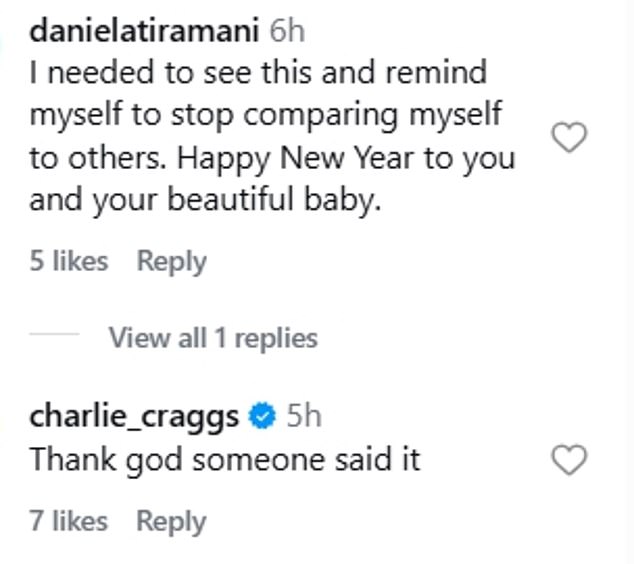Reply to danielatiramani's comment
This screenshot has width=634, height=564.
coord(171,262)
